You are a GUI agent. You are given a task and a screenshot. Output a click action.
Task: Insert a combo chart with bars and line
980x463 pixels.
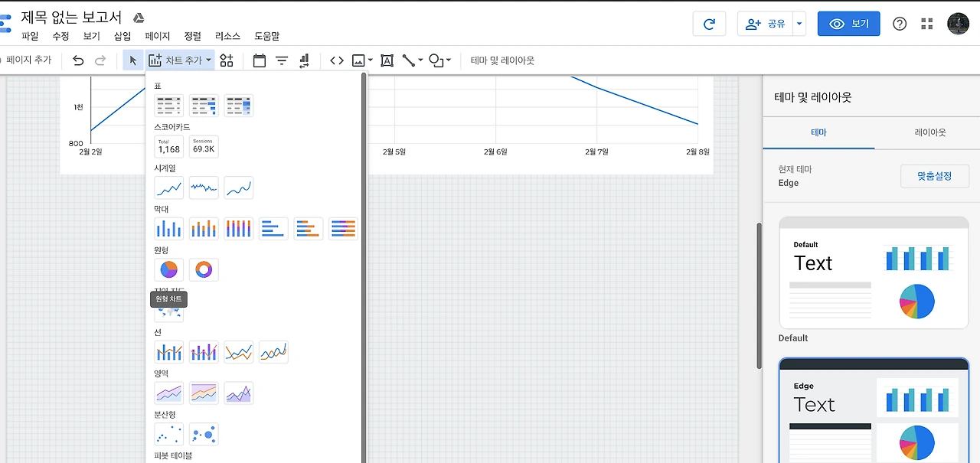169,352
